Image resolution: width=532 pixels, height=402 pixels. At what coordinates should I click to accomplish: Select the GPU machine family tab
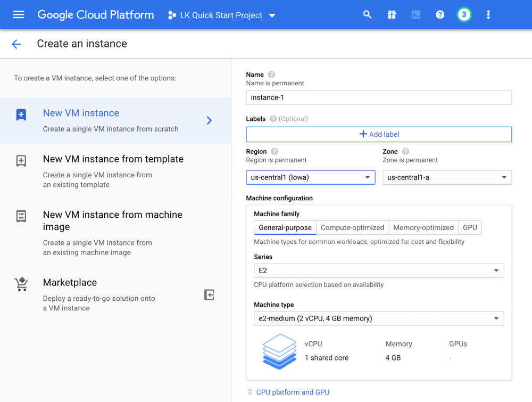(470, 228)
